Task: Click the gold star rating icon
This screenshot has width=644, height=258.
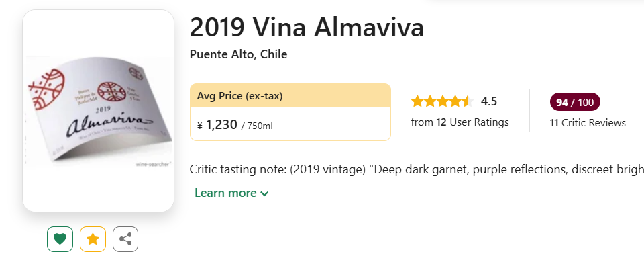Action: [x=93, y=239]
